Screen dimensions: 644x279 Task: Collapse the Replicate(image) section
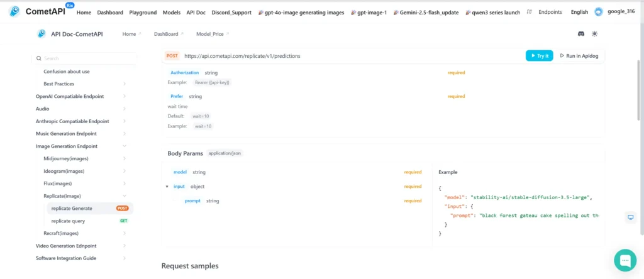(125, 196)
